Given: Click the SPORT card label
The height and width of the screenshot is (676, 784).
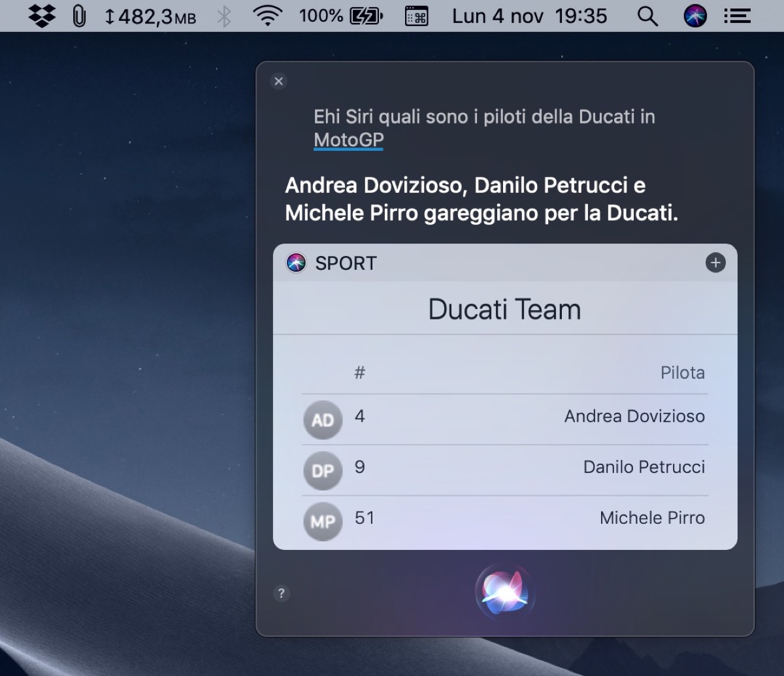Looking at the screenshot, I should tap(346, 263).
